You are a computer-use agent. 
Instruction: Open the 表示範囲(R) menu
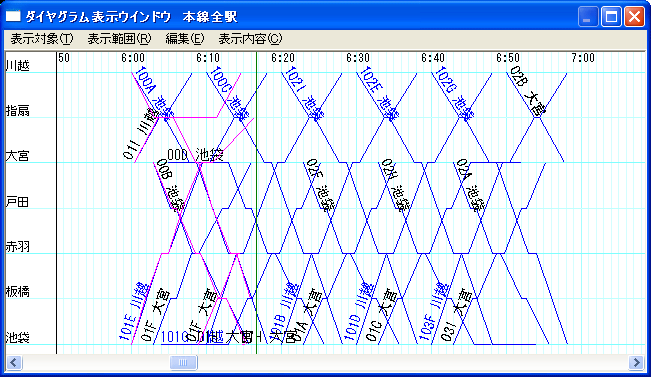(119, 39)
